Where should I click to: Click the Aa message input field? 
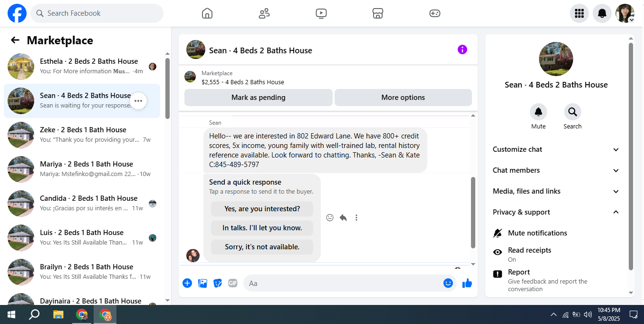(342, 283)
